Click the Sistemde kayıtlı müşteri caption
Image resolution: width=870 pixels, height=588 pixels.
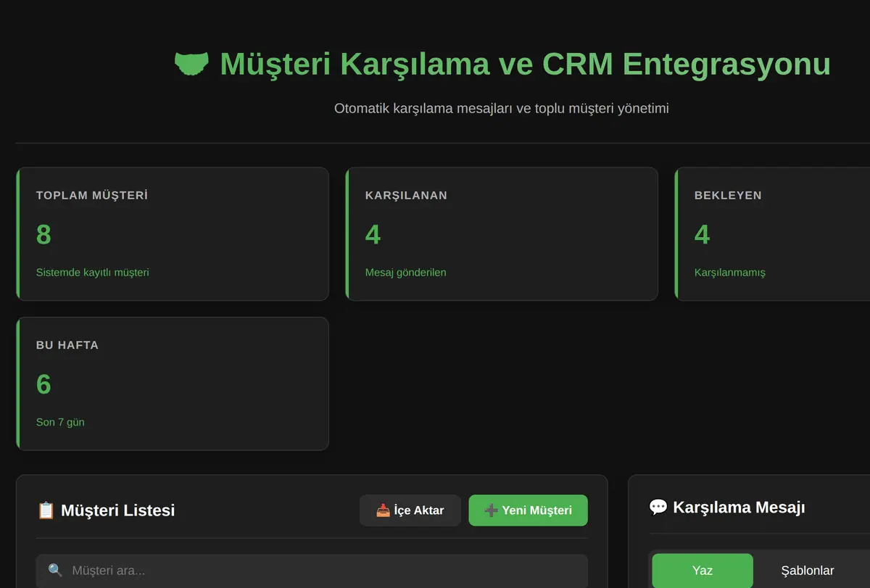point(93,273)
